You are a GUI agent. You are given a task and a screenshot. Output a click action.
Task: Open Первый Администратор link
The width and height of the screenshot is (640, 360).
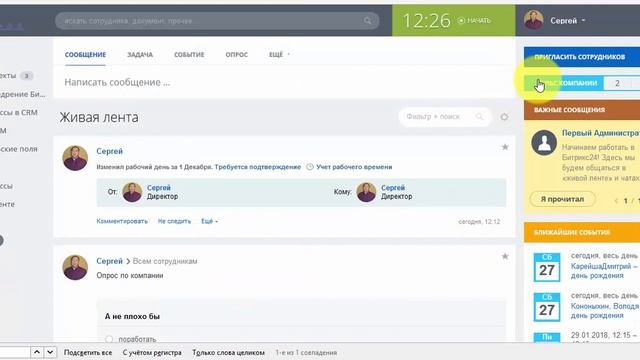point(601,133)
